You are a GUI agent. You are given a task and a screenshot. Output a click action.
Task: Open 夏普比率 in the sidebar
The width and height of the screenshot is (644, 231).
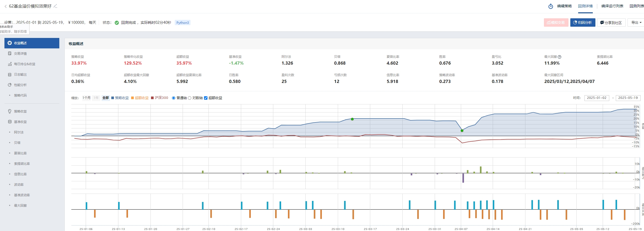click(20, 153)
